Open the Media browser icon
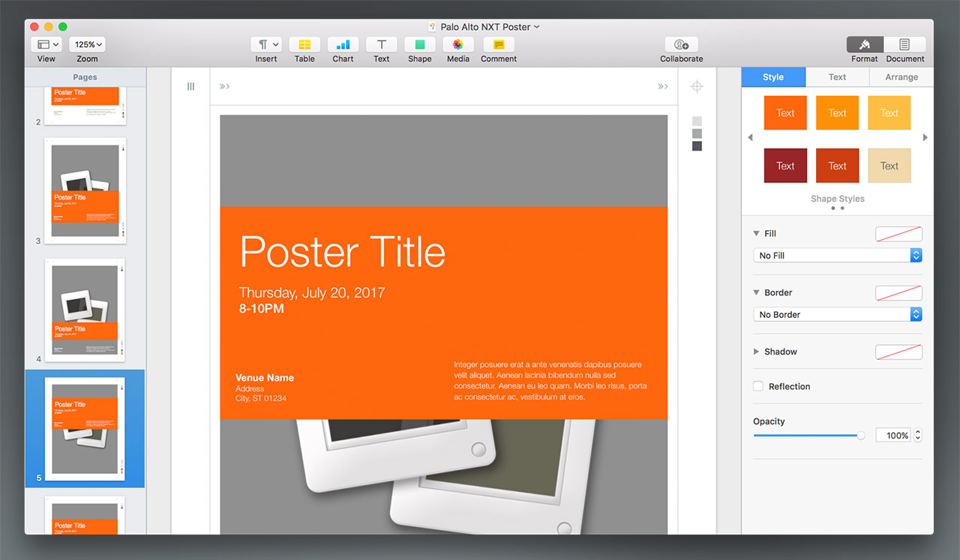The height and width of the screenshot is (560, 960). [457, 45]
